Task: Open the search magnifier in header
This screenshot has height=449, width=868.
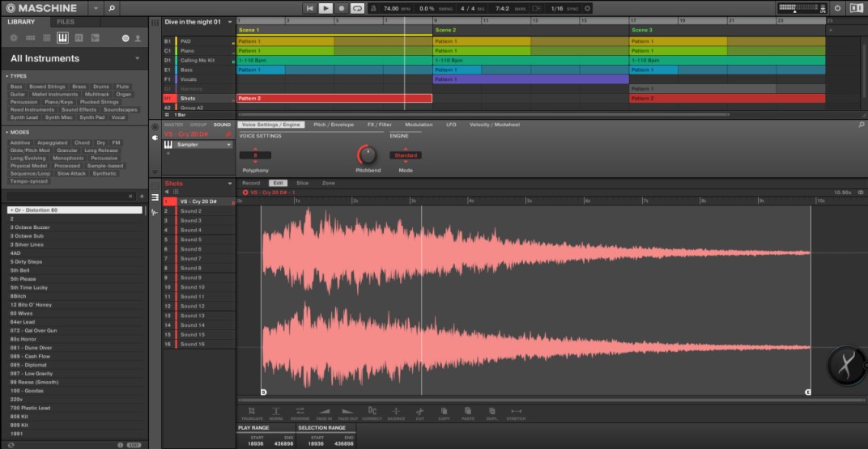Action: [111, 8]
